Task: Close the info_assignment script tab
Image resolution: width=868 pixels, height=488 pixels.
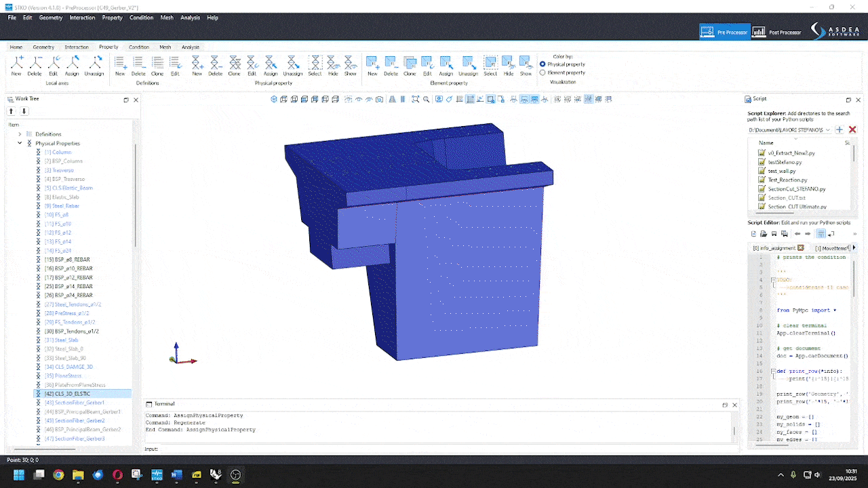Action: click(801, 248)
